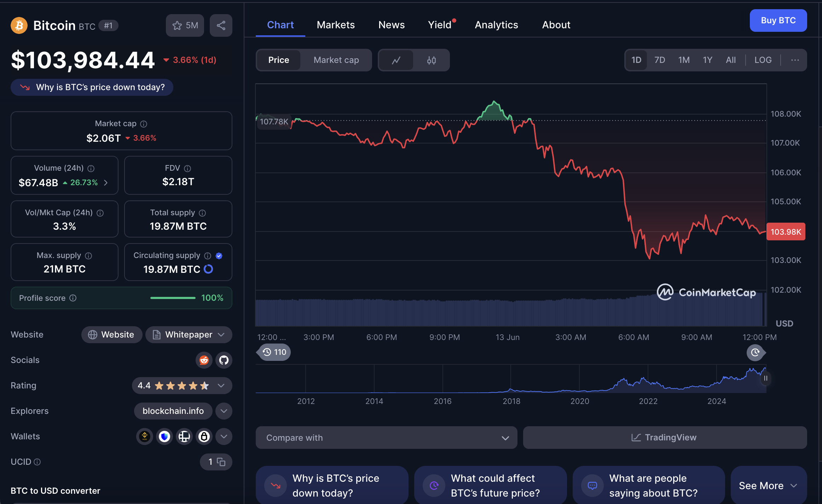Screen dimensions: 822x504
Task: Click FDV info icon
Action: (187, 169)
